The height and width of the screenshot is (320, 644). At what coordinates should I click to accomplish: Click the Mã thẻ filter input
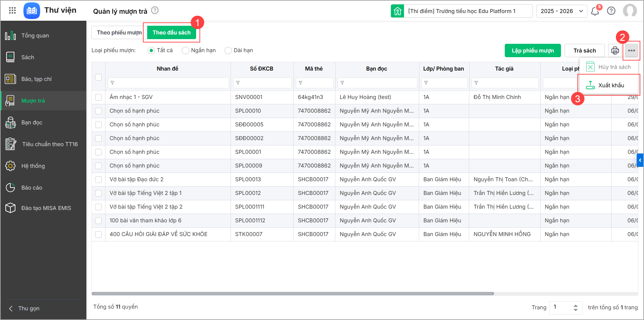(x=315, y=83)
